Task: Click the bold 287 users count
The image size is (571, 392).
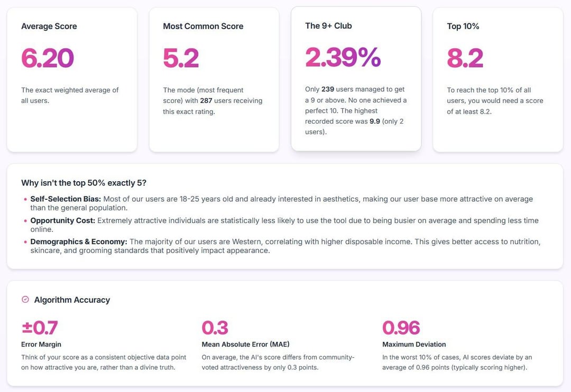Action: coord(206,100)
